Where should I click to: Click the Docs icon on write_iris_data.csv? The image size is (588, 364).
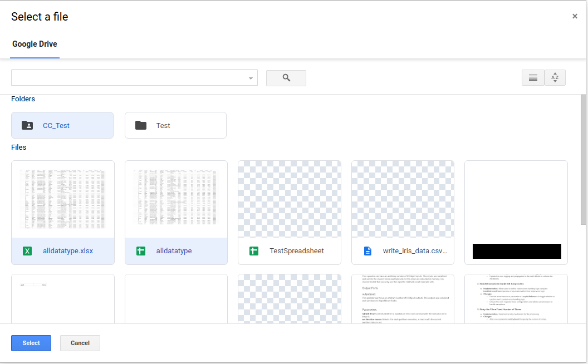click(x=367, y=251)
